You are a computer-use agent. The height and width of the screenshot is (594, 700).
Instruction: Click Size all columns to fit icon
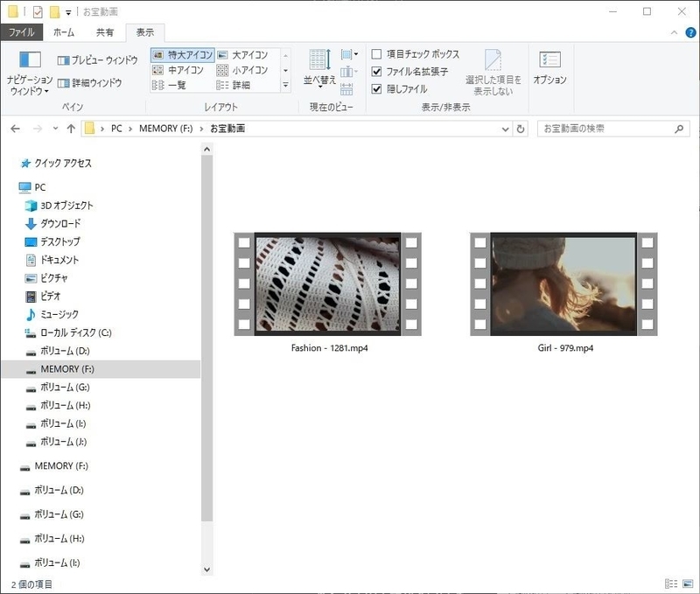[346, 89]
